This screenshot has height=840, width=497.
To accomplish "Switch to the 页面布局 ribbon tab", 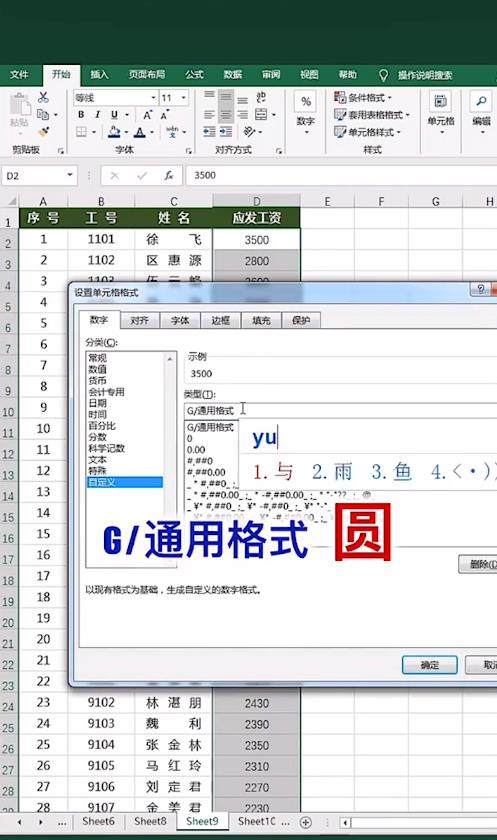I will point(147,74).
